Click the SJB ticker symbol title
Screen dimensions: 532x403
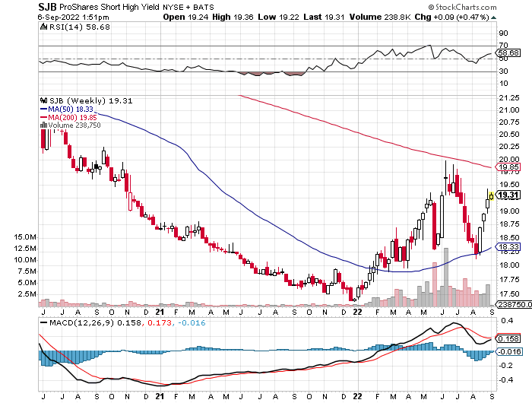[47, 7]
